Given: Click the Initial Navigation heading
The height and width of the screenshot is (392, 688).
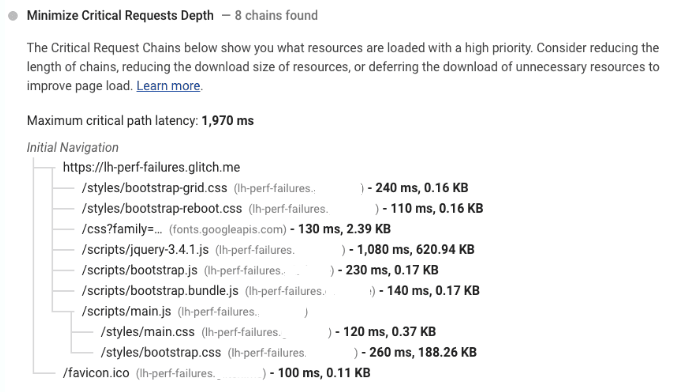Looking at the screenshot, I should coord(73,147).
